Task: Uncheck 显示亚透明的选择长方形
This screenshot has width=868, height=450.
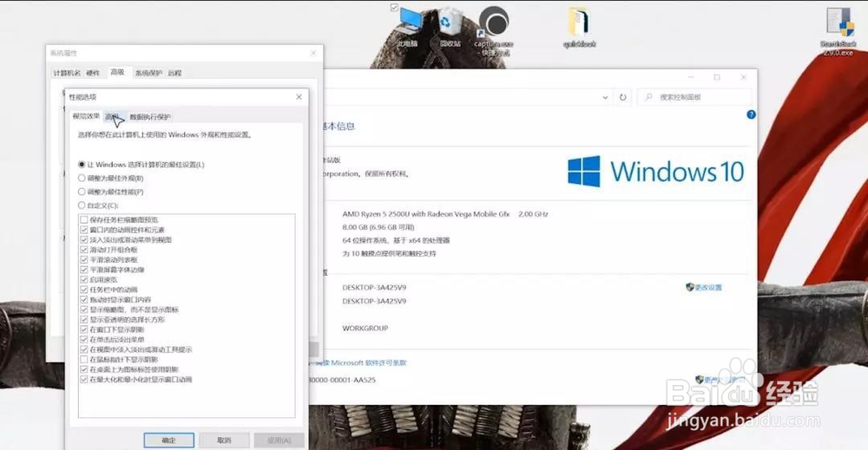Action: [x=84, y=320]
